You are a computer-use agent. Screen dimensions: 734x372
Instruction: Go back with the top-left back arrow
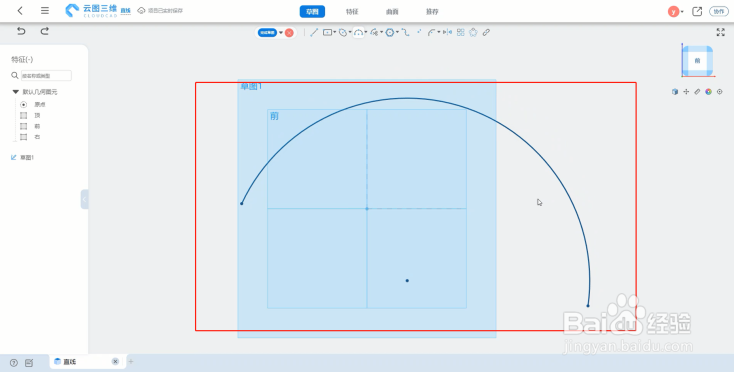(20, 11)
